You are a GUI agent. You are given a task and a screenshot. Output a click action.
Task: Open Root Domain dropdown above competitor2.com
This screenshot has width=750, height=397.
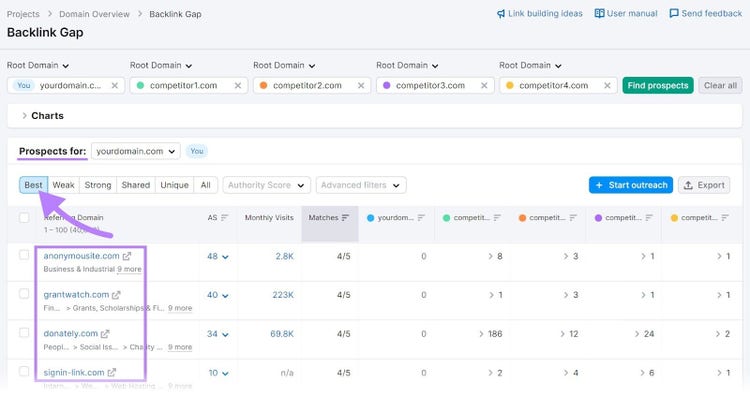coord(284,66)
